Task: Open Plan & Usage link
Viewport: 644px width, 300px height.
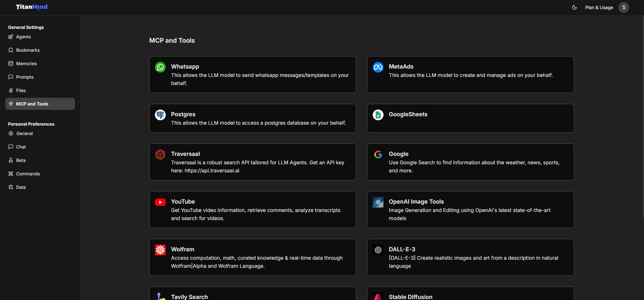Action: click(x=599, y=7)
